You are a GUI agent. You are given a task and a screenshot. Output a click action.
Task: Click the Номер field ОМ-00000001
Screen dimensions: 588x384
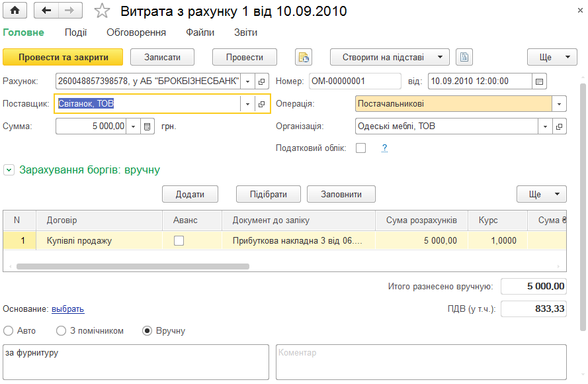coord(355,81)
